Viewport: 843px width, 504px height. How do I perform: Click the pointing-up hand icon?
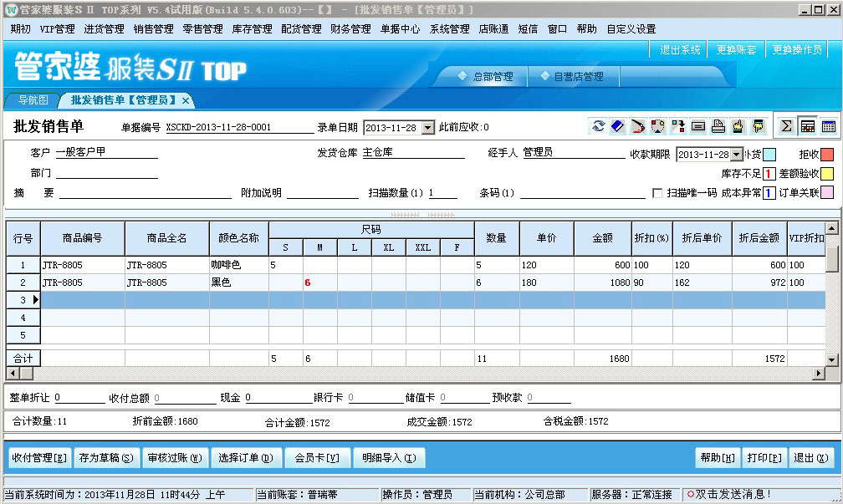pos(738,127)
